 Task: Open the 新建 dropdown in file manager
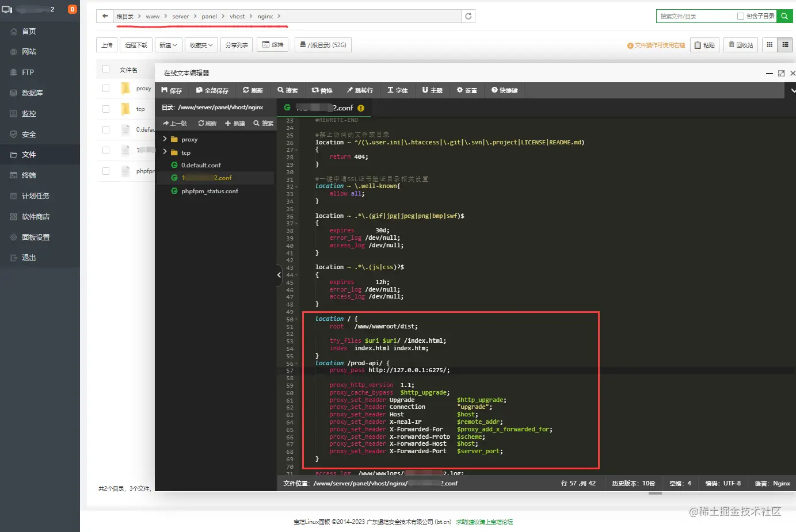(x=169, y=45)
